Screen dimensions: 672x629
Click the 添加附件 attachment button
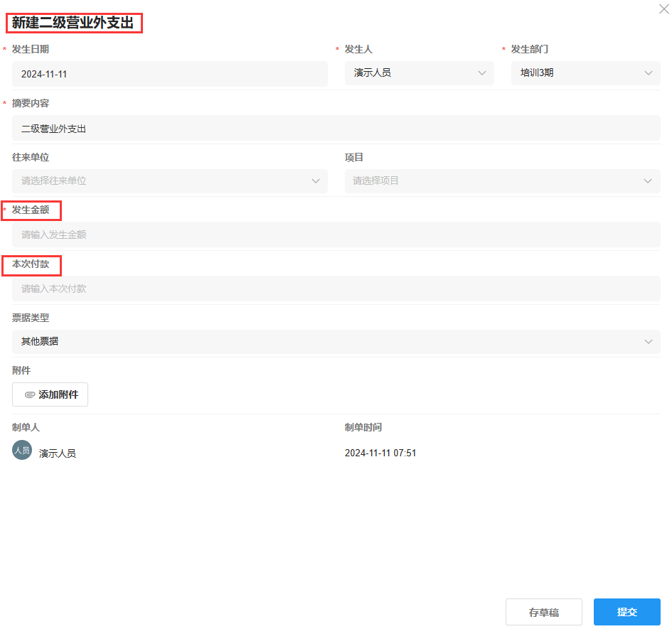50,394
